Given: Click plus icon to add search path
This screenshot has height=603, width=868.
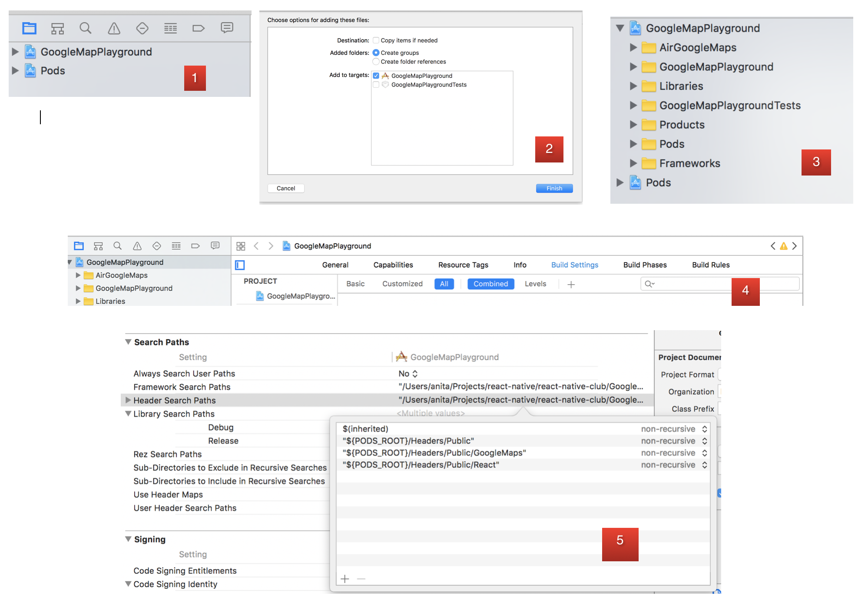Looking at the screenshot, I should pyautogui.click(x=345, y=579).
